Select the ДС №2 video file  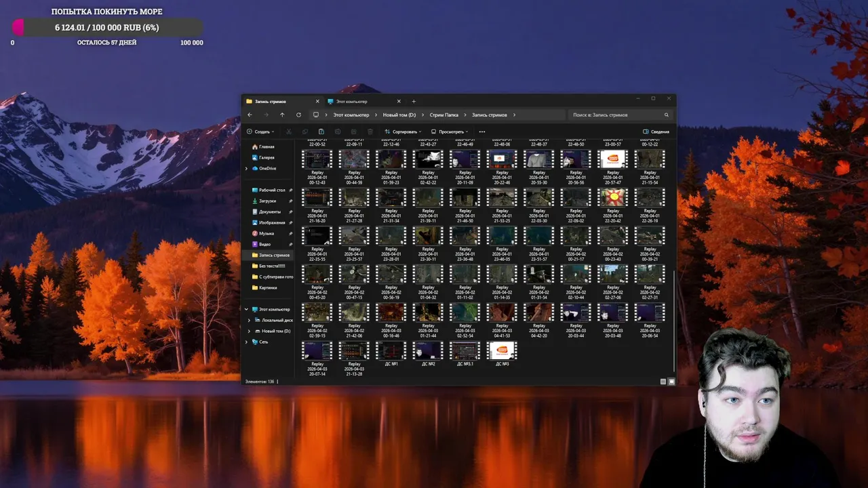point(428,354)
